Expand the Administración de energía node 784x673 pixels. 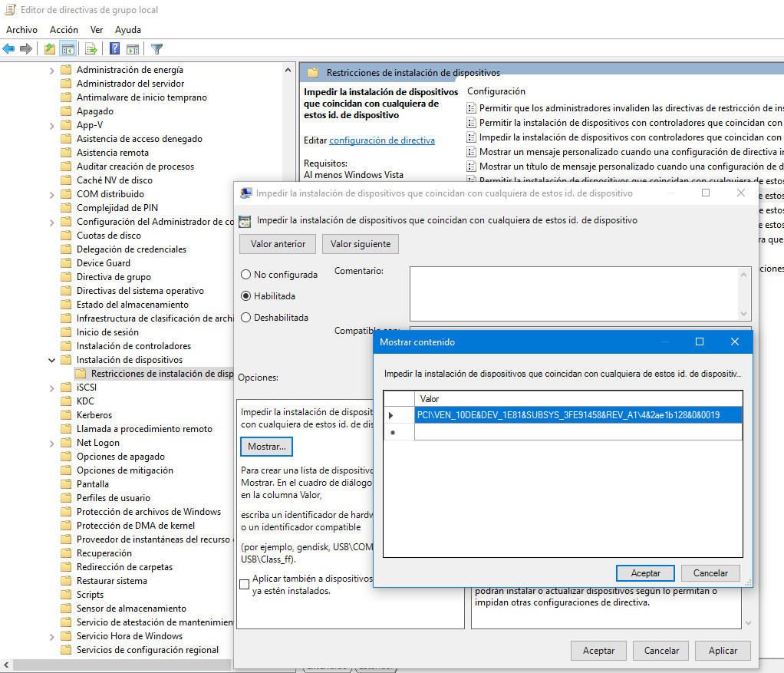pyautogui.click(x=51, y=71)
